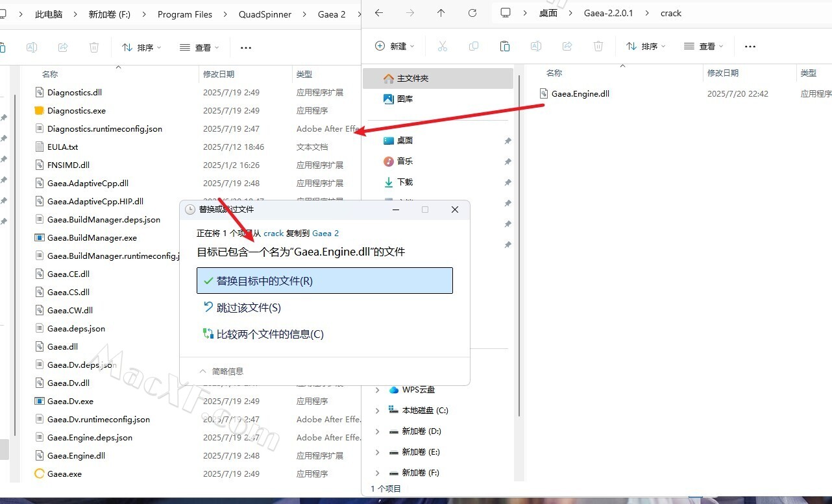Select FNSIMD.dll in the left file list
Screen dimensions: 832x504
click(x=68, y=165)
